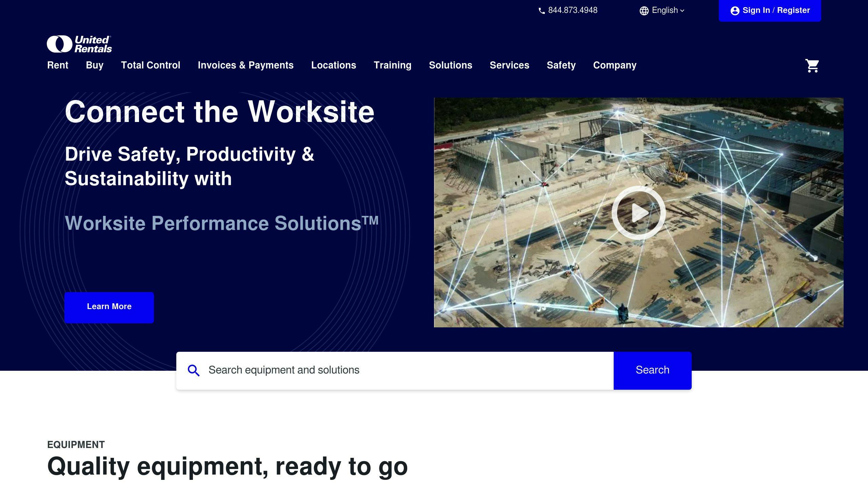Open the Safety menu

tap(561, 65)
